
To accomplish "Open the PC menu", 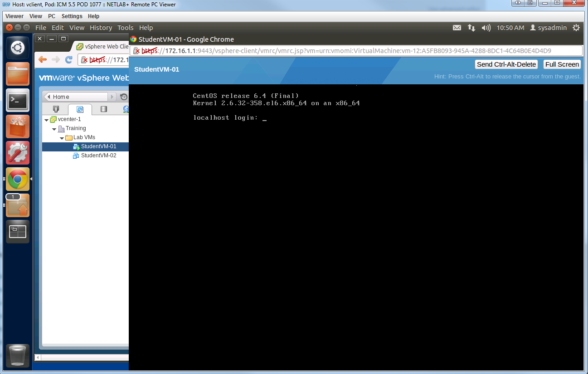I will click(52, 16).
